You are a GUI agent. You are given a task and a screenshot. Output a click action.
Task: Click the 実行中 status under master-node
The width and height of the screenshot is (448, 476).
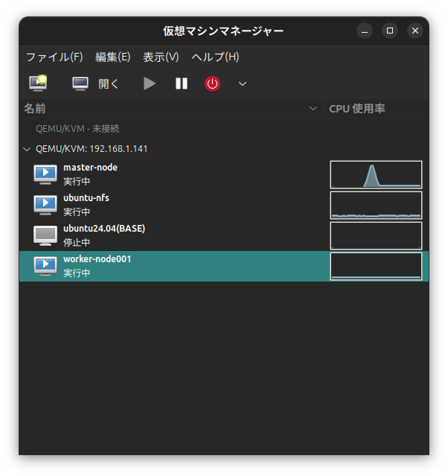(77, 182)
